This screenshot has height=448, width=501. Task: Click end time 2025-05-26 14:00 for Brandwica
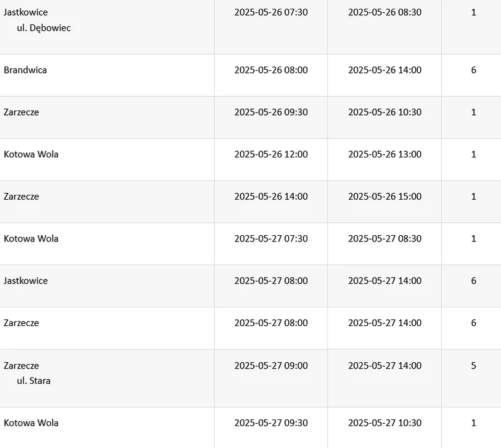385,70
